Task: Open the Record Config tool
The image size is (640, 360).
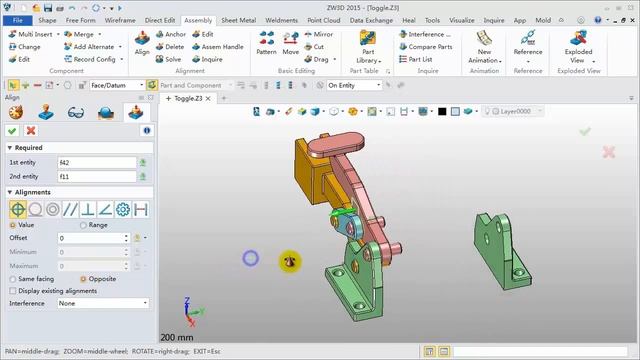Action: pyautogui.click(x=90, y=59)
